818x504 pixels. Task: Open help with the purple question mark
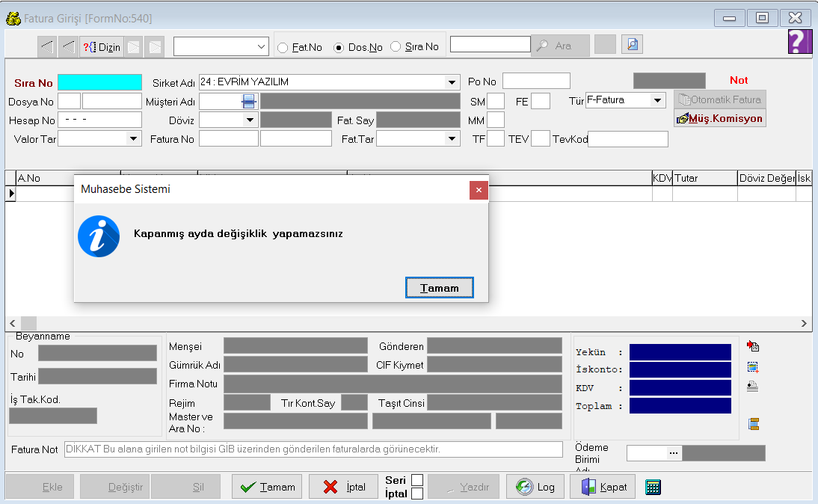pyautogui.click(x=800, y=41)
